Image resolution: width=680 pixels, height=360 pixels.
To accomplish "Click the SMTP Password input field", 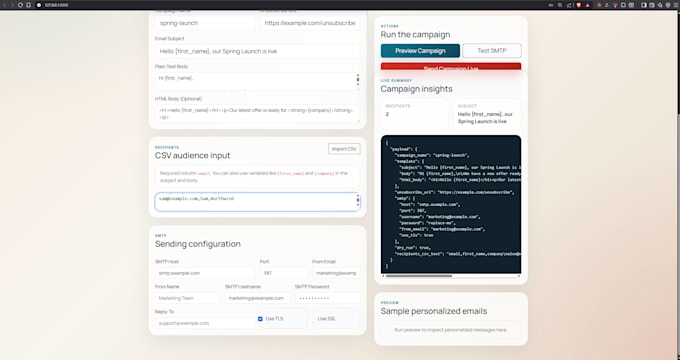I will point(327,298).
